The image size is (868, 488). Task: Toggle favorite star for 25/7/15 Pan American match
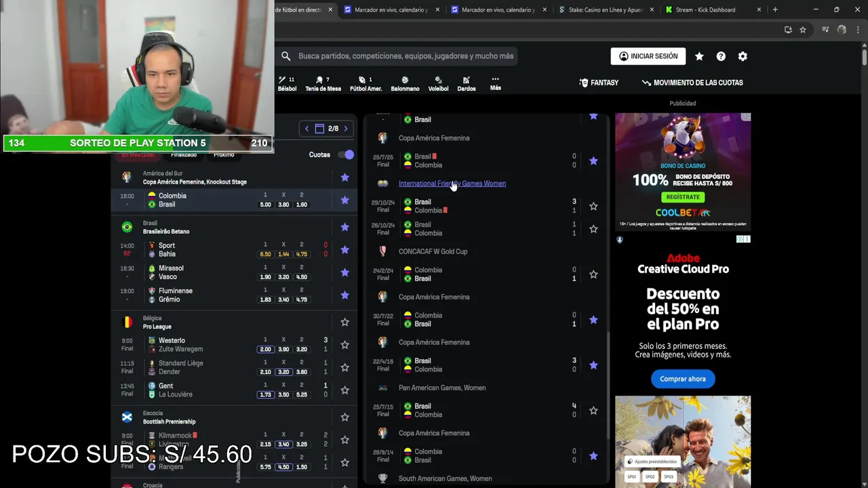(x=593, y=410)
